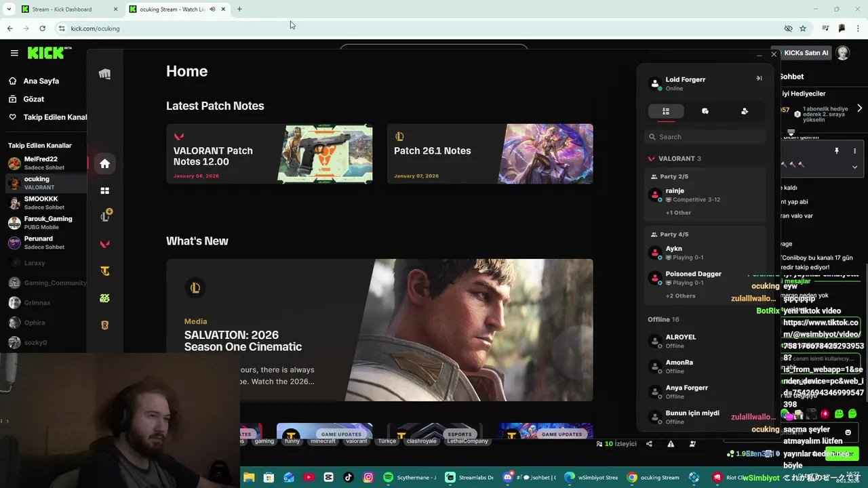Expand gift leaderboard right chevron
Screen dimensions: 868x488
click(859, 108)
